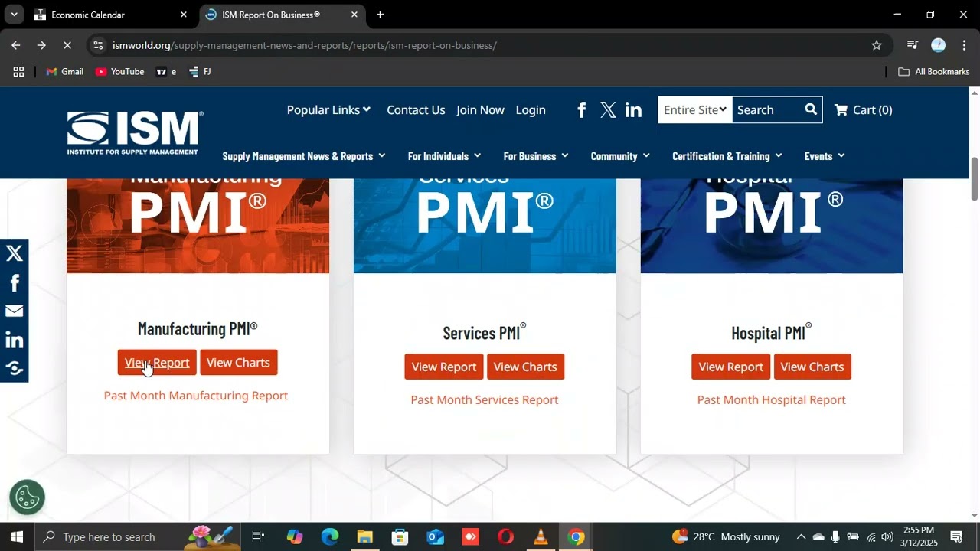The width and height of the screenshot is (980, 551).
Task: View Services PMI charts
Action: [x=525, y=367]
